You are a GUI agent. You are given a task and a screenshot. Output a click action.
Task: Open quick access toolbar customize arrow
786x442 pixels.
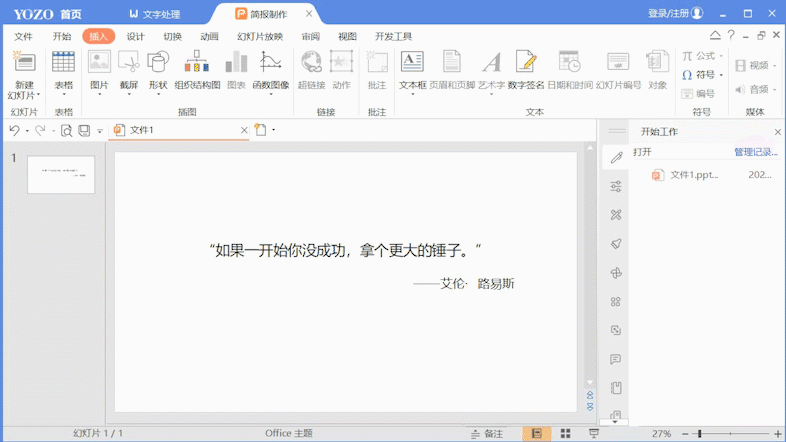tap(100, 131)
